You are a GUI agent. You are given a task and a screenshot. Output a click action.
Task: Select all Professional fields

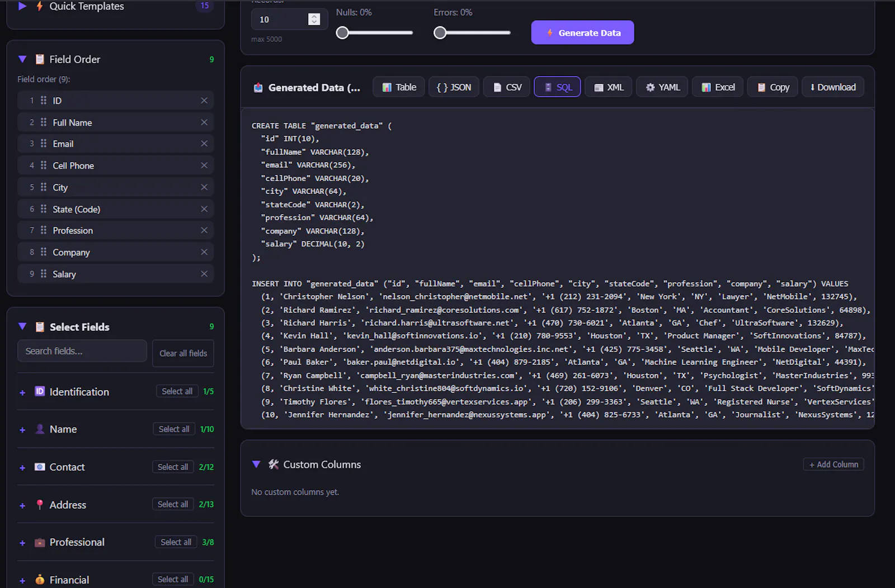point(176,542)
